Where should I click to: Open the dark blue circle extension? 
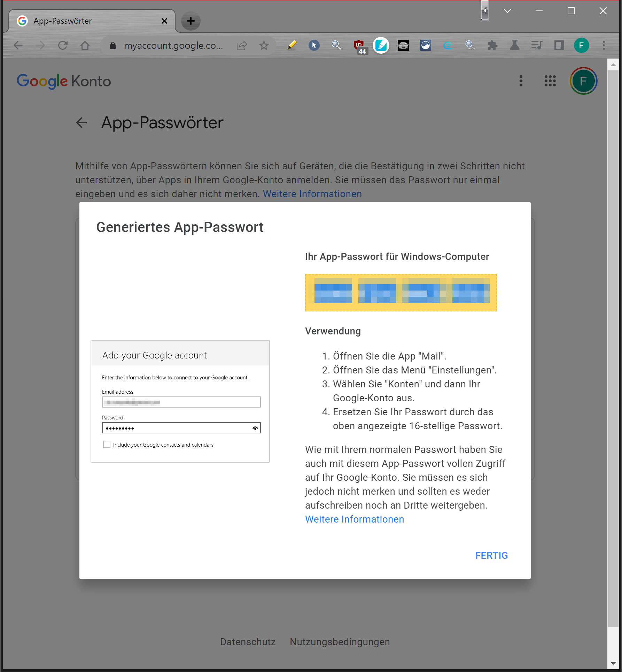coord(426,45)
